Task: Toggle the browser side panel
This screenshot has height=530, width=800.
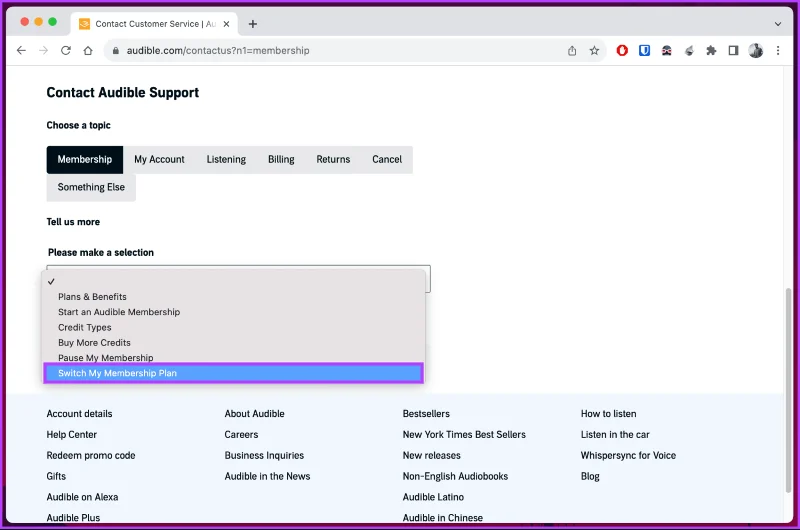Action: coord(733,51)
